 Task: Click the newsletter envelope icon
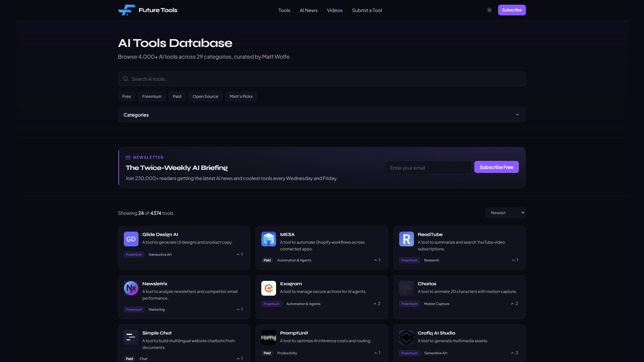[128, 158]
